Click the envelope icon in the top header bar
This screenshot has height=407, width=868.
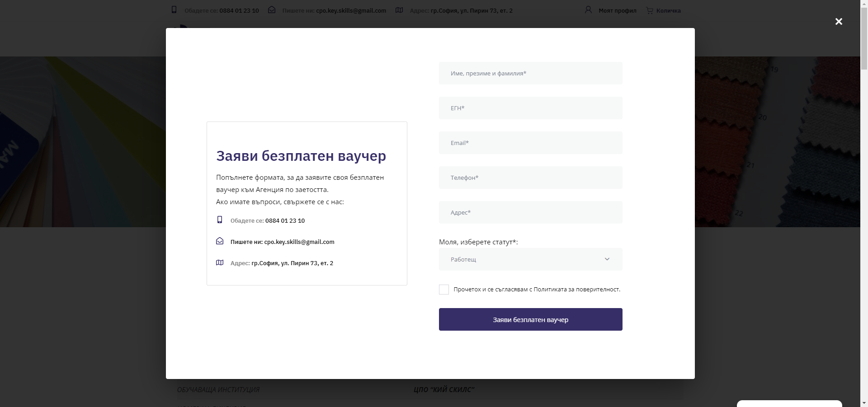[x=272, y=9]
